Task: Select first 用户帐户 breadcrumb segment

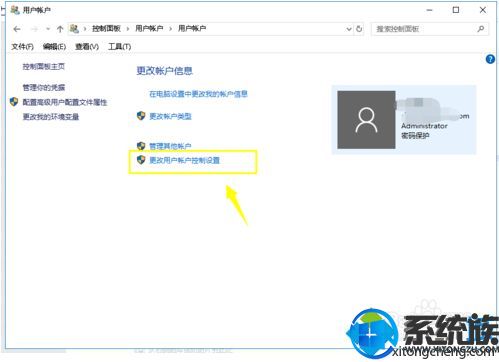Action: (149, 29)
